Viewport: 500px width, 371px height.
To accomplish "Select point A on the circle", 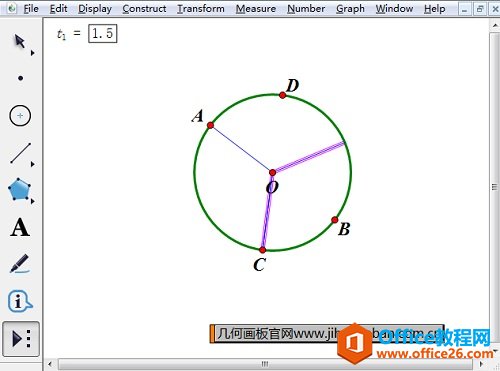I will (210, 125).
